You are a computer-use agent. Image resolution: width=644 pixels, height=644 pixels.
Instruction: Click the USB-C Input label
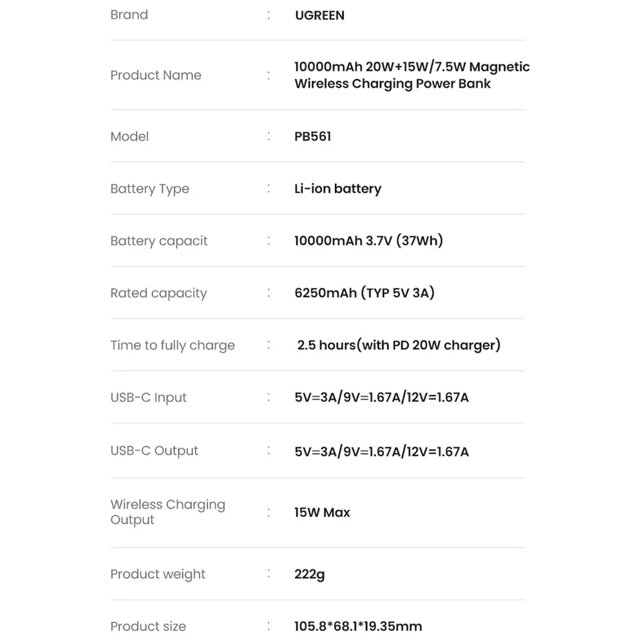(x=148, y=397)
